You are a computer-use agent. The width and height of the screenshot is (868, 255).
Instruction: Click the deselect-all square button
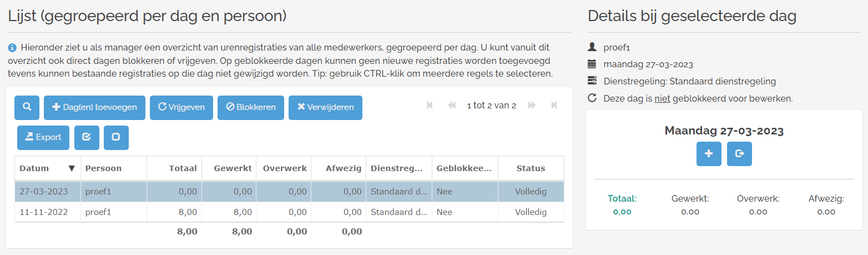pyautogui.click(x=116, y=138)
